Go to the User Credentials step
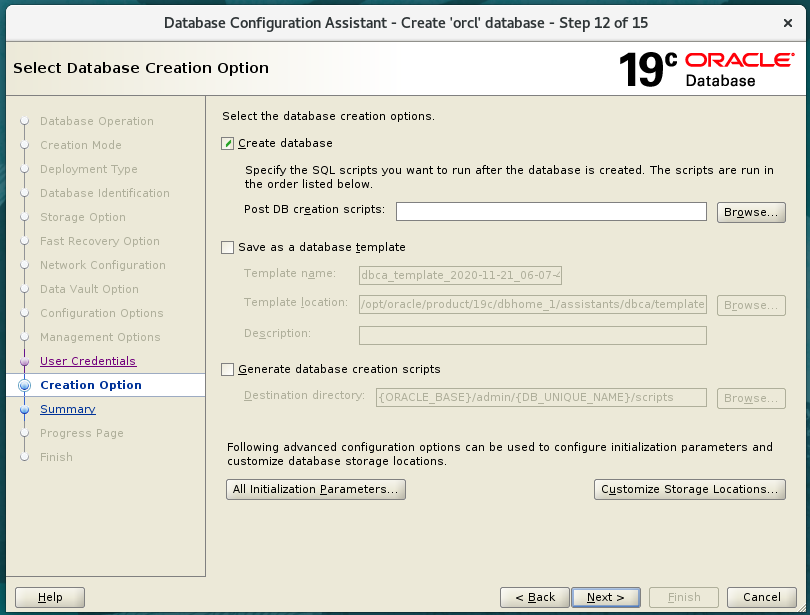 click(88, 361)
